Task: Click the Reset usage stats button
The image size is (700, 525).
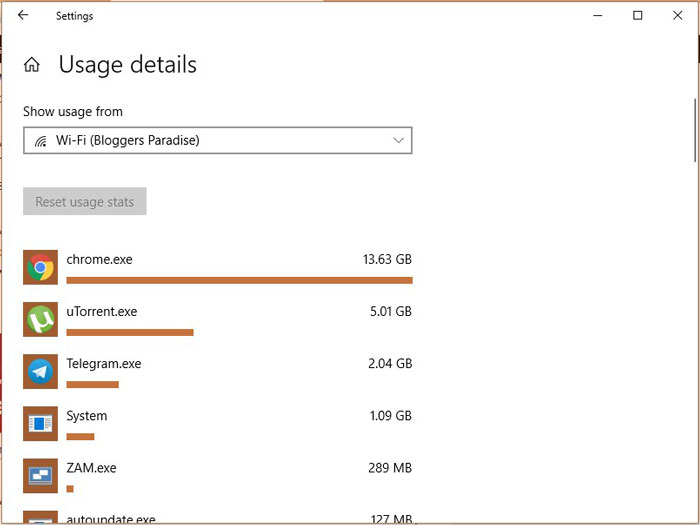Action: pyautogui.click(x=85, y=201)
